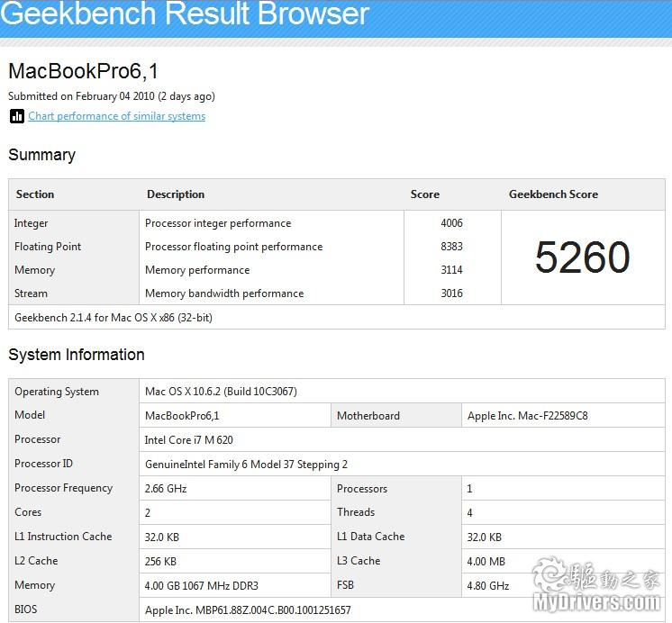Click the 'Processor Frequency' label

pyautogui.click(x=63, y=488)
